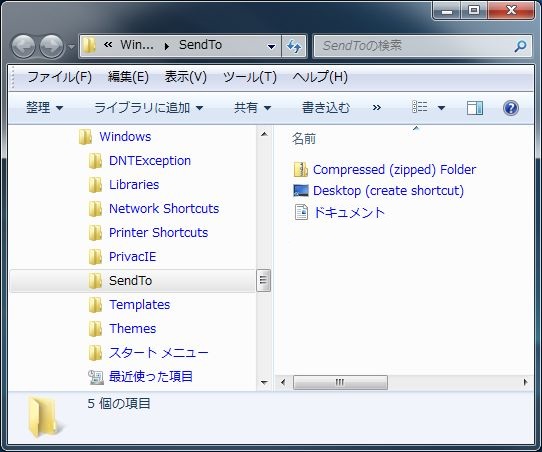
Task: Click the 書き込む burn button
Action: (x=326, y=108)
